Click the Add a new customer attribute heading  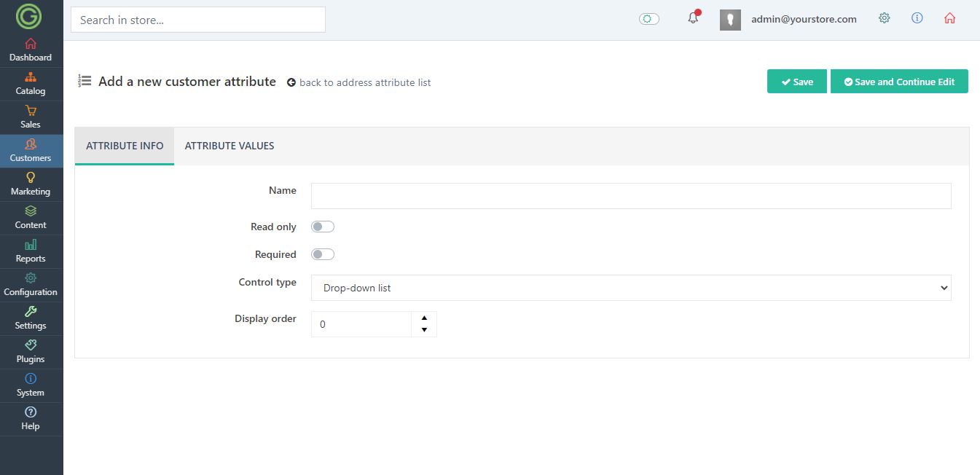tap(187, 82)
